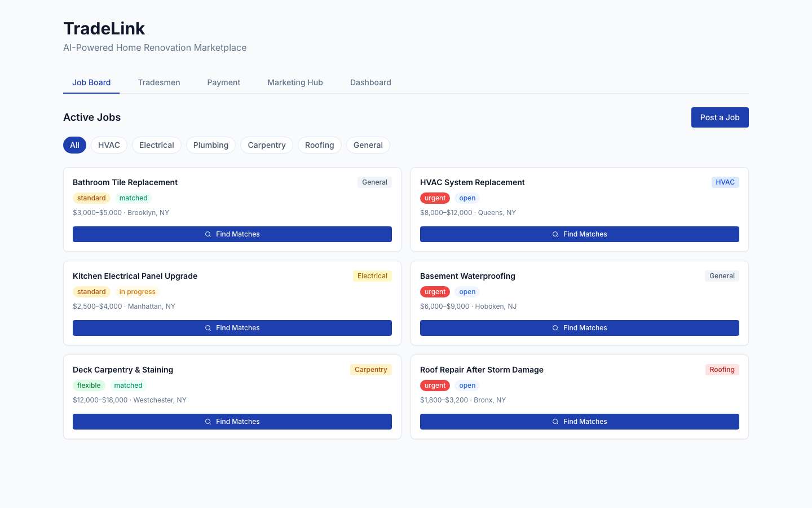
Task: Click search icon in Kitchen Electrical Panel Upgrade card
Action: [208, 328]
